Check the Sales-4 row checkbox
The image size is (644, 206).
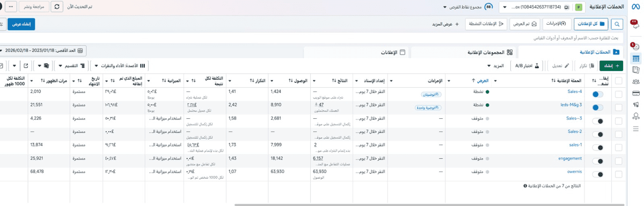pos(619,94)
